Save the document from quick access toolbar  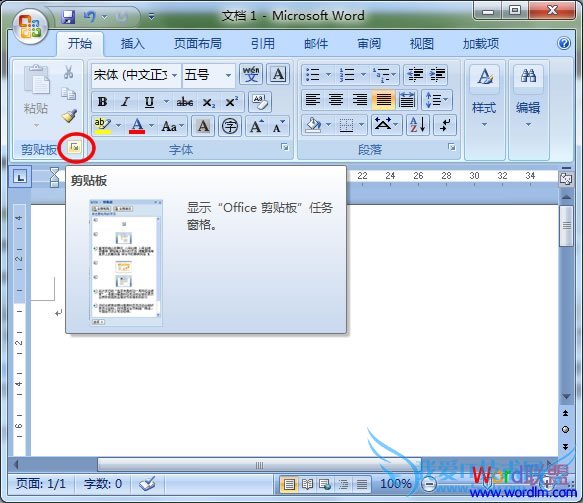[68, 17]
